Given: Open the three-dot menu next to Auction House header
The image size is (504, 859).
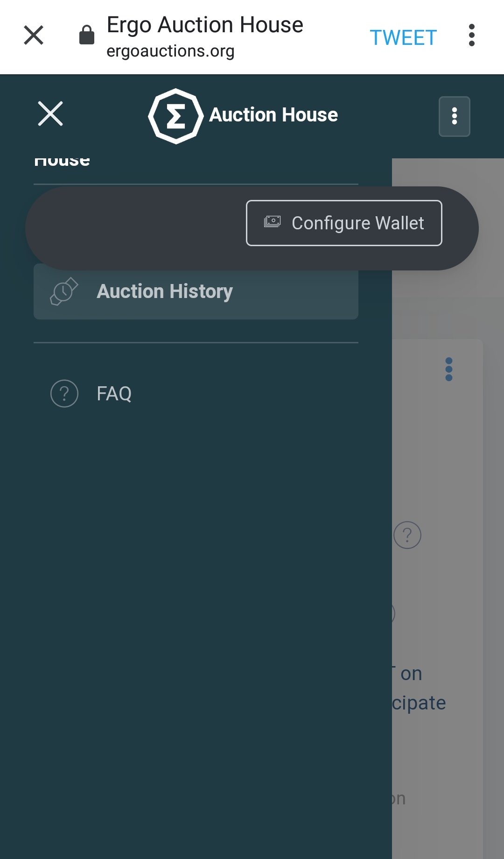Looking at the screenshot, I should pos(454,116).
